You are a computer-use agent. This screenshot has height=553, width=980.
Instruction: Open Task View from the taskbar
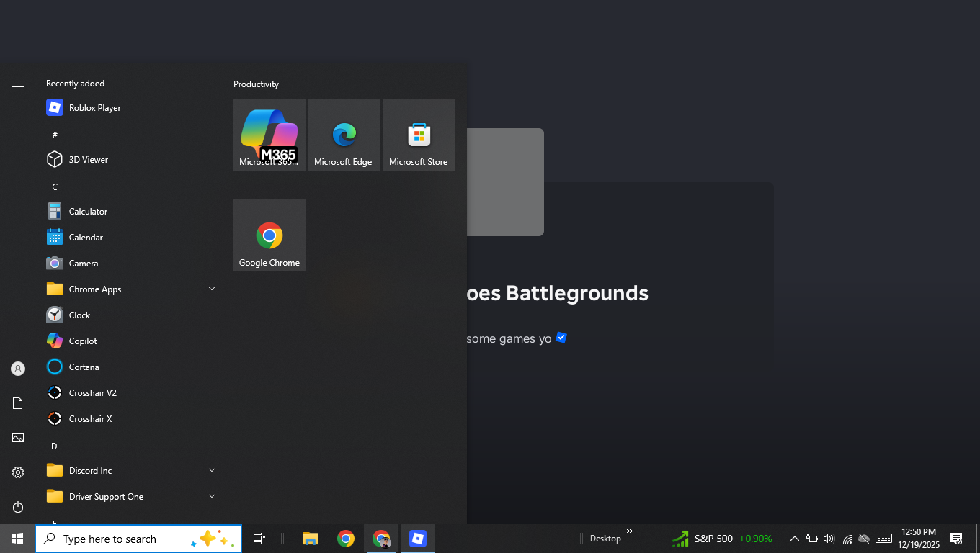259,539
